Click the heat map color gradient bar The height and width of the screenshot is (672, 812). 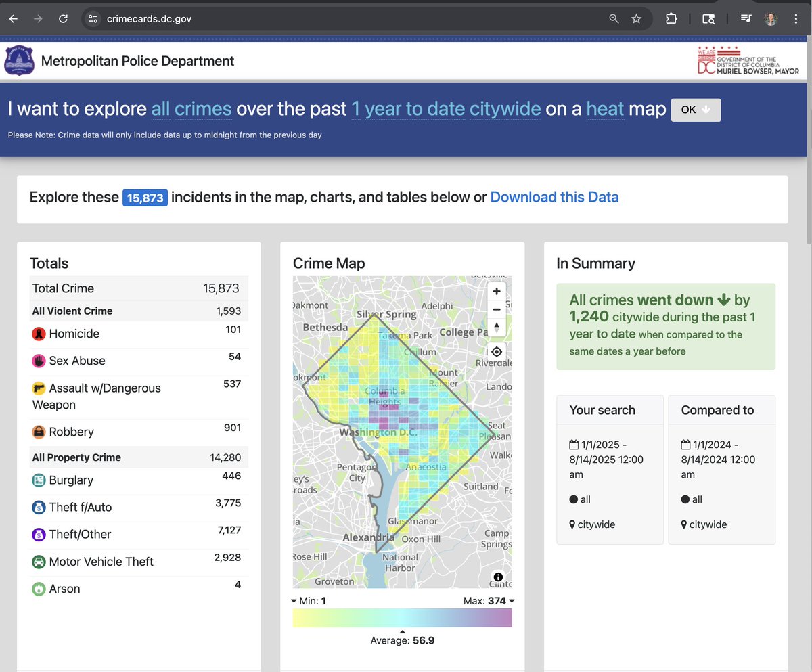click(x=402, y=618)
